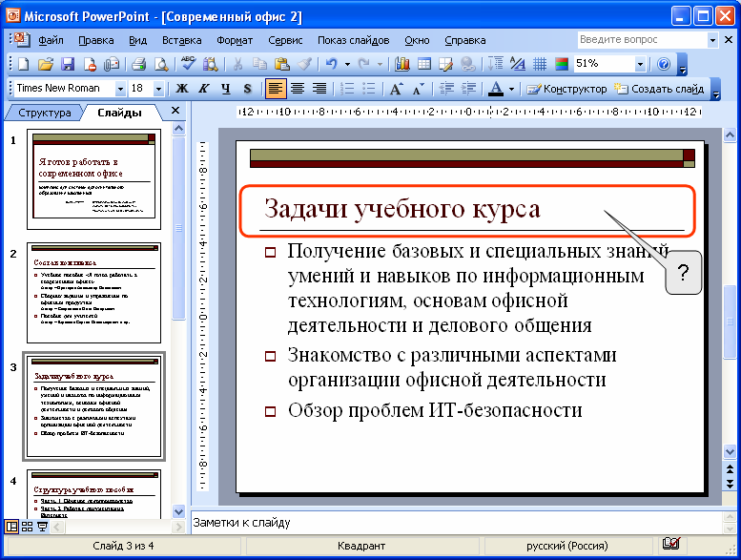Decrease font size with the small A icon

click(419, 89)
